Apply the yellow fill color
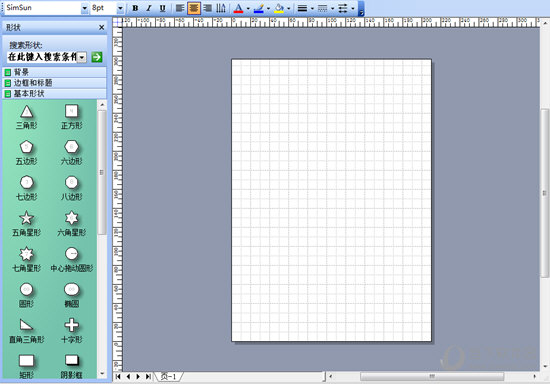 279,8
